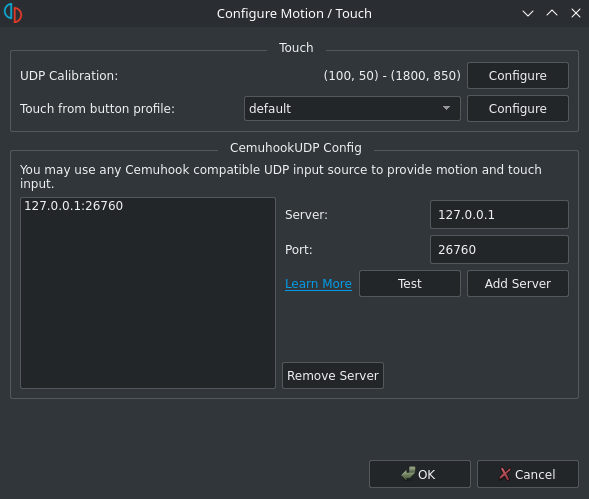Click the Configure Motion / Touch title text
Image resolution: width=589 pixels, height=499 pixels.
point(294,14)
